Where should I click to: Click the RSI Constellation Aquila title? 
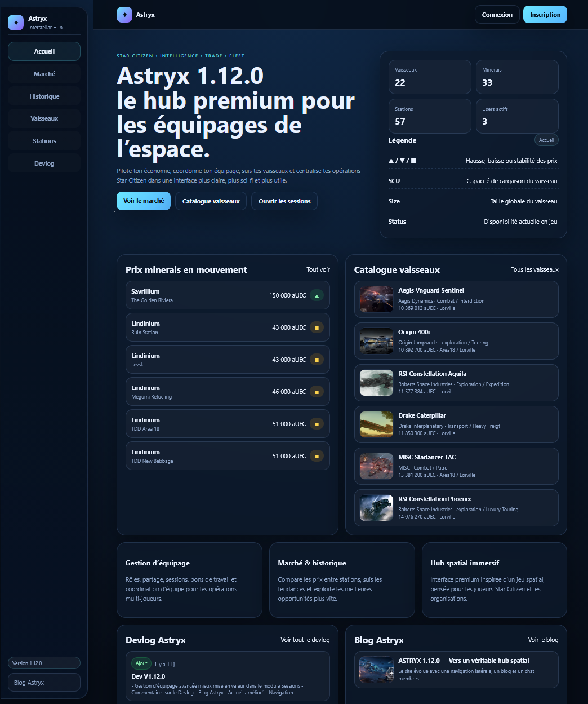(432, 374)
